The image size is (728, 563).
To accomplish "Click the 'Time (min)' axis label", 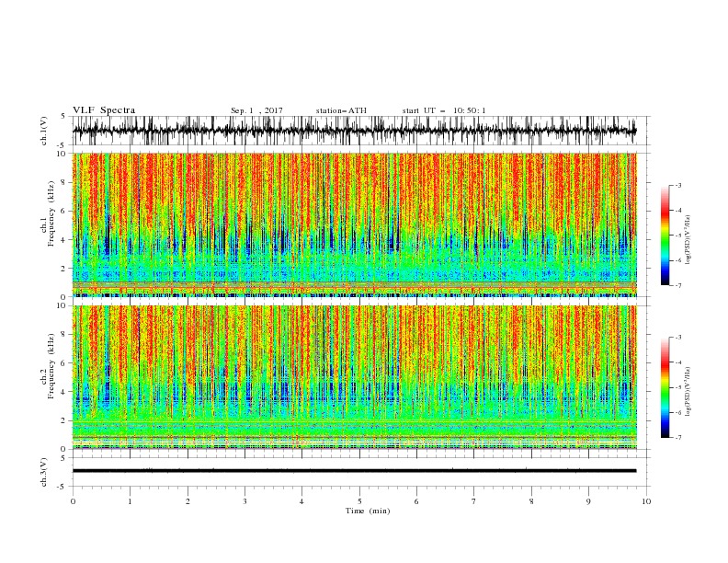I will pos(368,511).
